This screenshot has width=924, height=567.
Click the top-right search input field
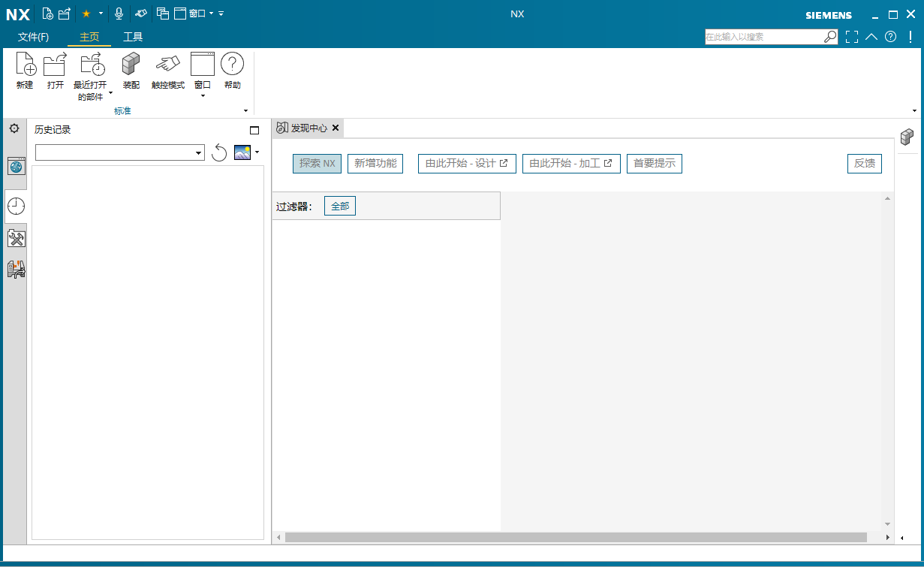point(766,36)
